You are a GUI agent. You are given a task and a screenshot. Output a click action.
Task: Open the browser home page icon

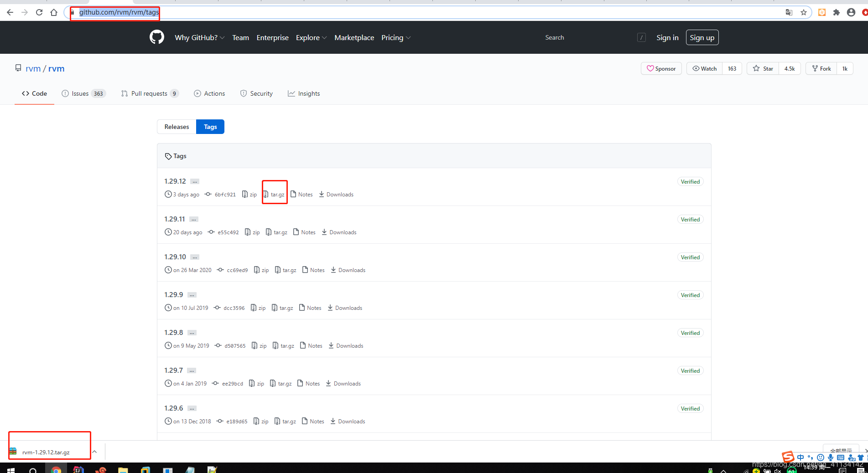tap(54, 12)
